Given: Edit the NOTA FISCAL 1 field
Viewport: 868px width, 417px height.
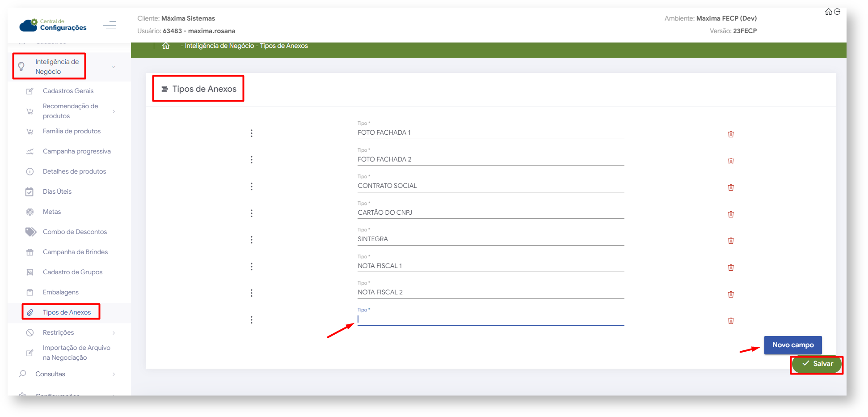Looking at the screenshot, I should pos(491,266).
